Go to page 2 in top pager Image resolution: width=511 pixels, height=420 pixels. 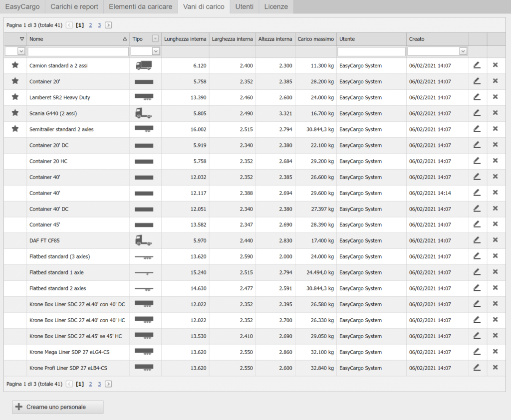(x=90, y=25)
